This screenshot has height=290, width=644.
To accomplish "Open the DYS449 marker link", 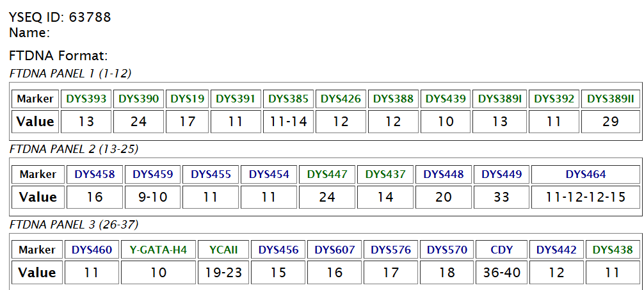I will point(502,174).
